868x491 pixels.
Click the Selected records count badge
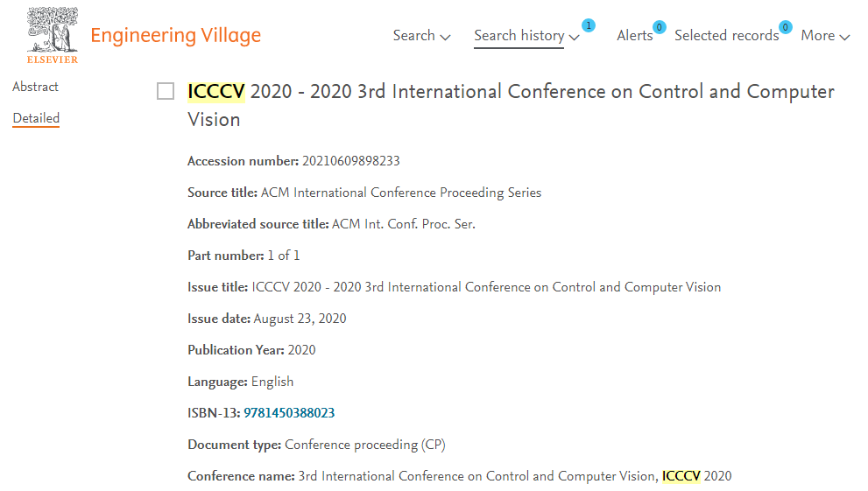click(785, 27)
